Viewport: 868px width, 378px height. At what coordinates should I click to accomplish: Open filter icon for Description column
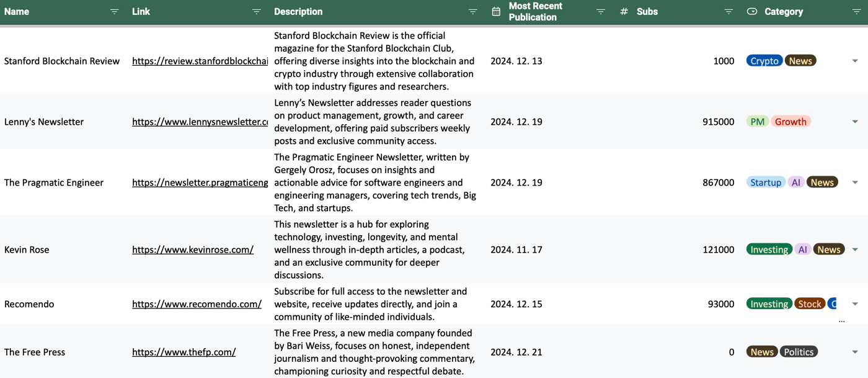tap(472, 12)
